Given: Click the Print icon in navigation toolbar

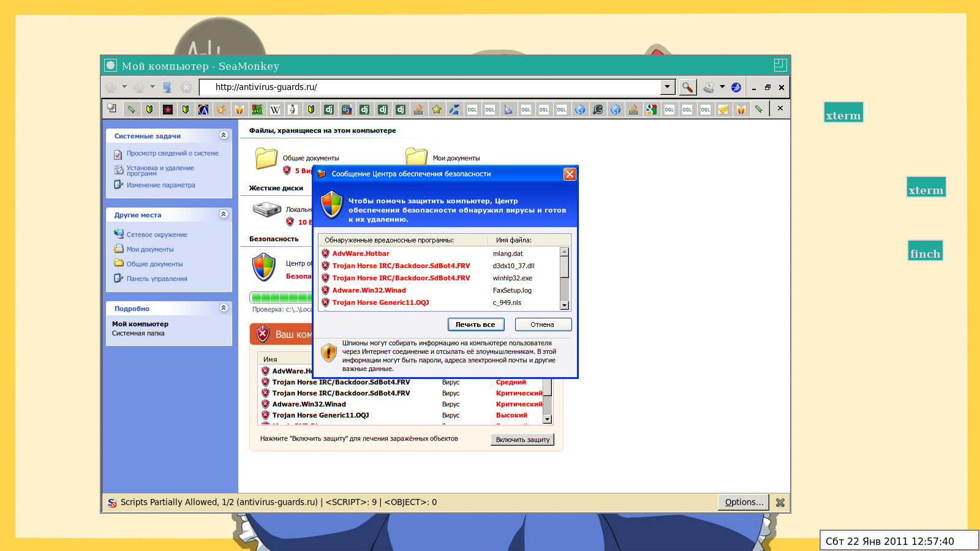Looking at the screenshot, I should click(709, 88).
